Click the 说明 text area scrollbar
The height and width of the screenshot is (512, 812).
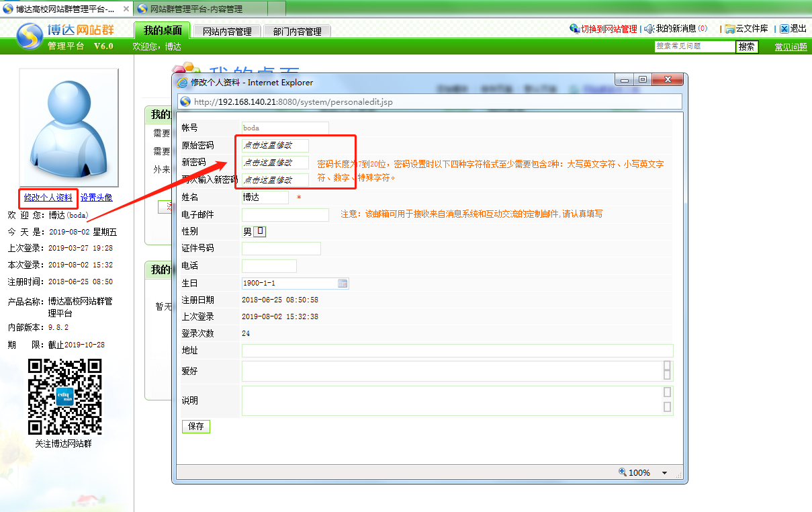[x=667, y=400]
